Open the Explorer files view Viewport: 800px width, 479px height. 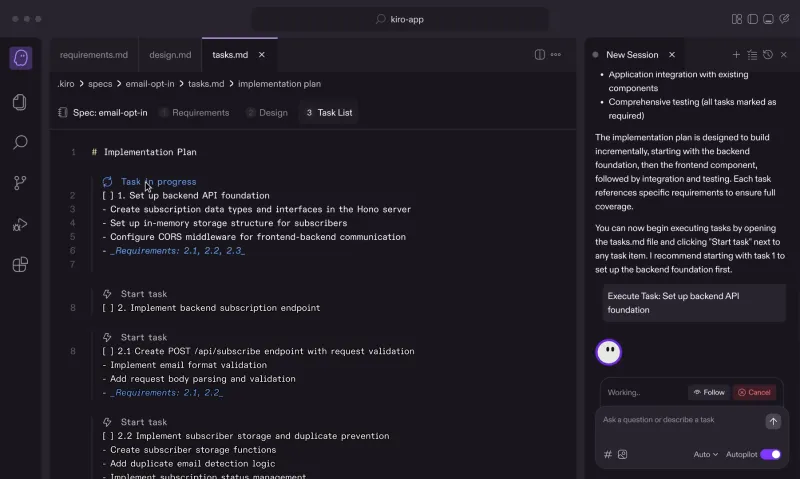(x=20, y=102)
